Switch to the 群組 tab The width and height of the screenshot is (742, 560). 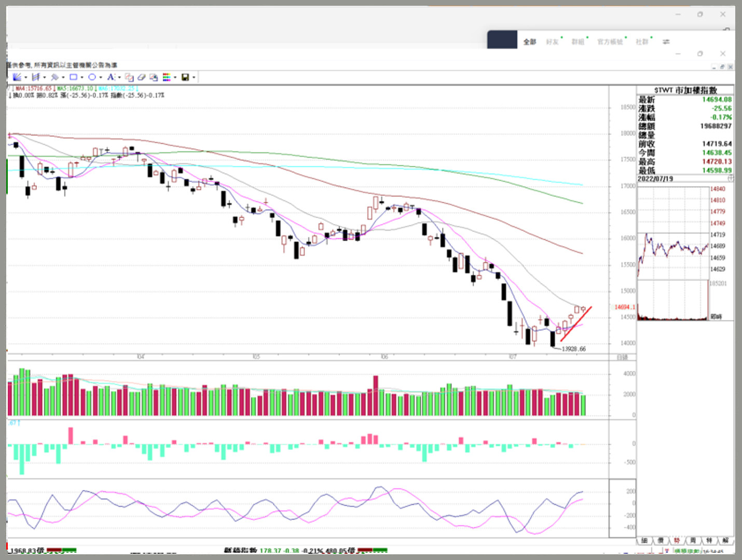click(x=578, y=41)
